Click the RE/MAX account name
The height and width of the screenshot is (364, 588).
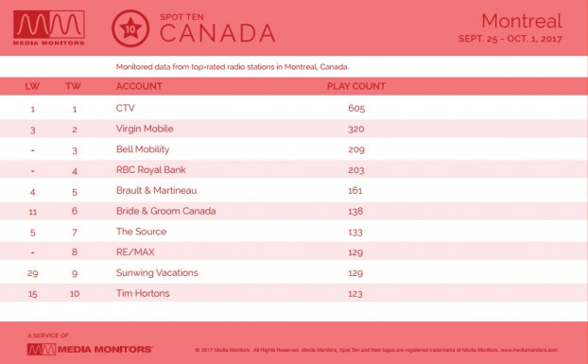(x=135, y=251)
